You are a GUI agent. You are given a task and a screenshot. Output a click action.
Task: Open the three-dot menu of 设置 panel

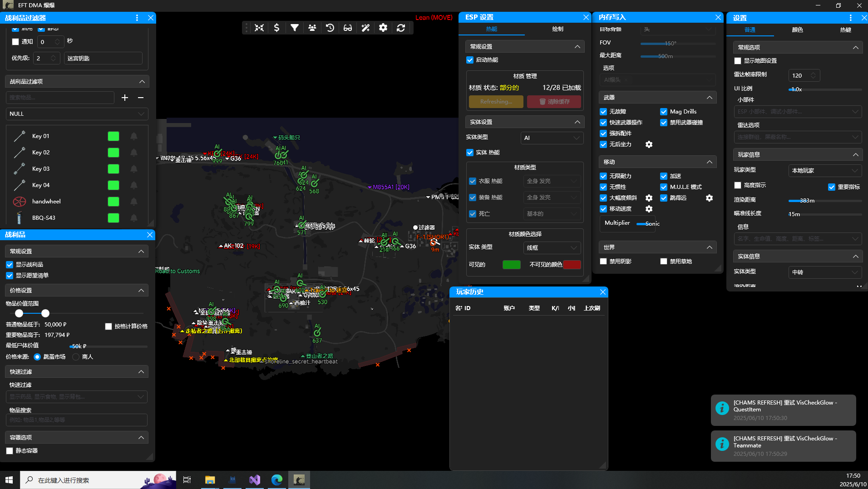pyautogui.click(x=851, y=18)
